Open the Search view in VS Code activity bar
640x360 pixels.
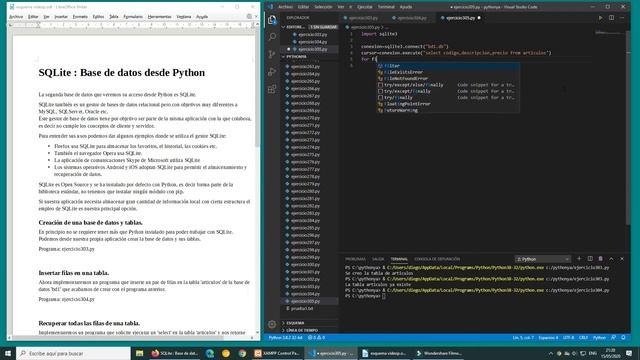[272, 37]
